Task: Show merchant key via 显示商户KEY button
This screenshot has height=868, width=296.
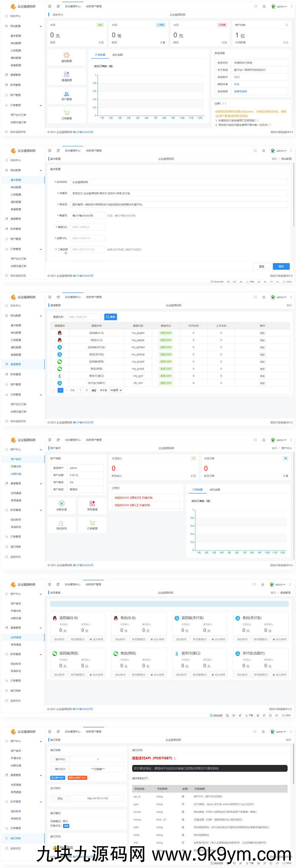Action: [58, 778]
